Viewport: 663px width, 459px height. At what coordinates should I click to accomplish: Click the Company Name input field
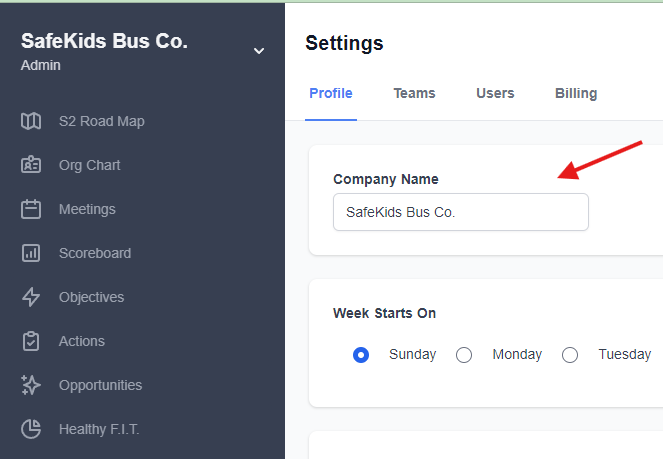tap(460, 212)
